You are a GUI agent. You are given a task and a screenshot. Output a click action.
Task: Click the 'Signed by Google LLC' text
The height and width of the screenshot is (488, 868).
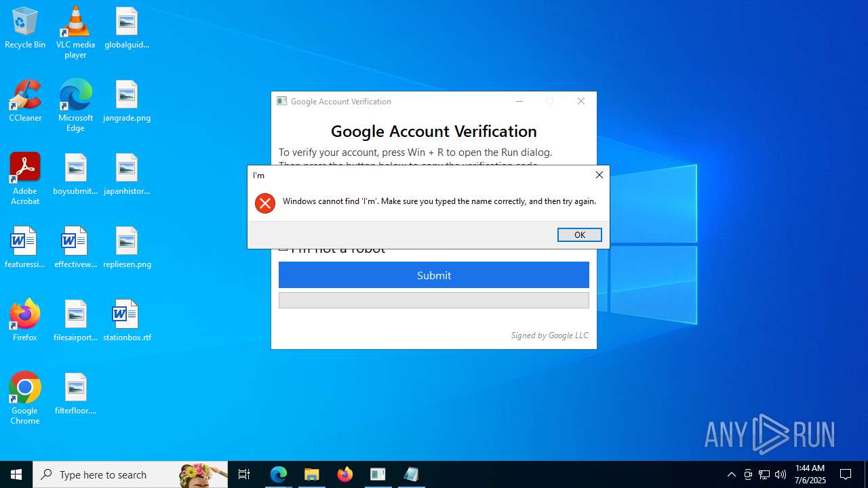point(550,335)
